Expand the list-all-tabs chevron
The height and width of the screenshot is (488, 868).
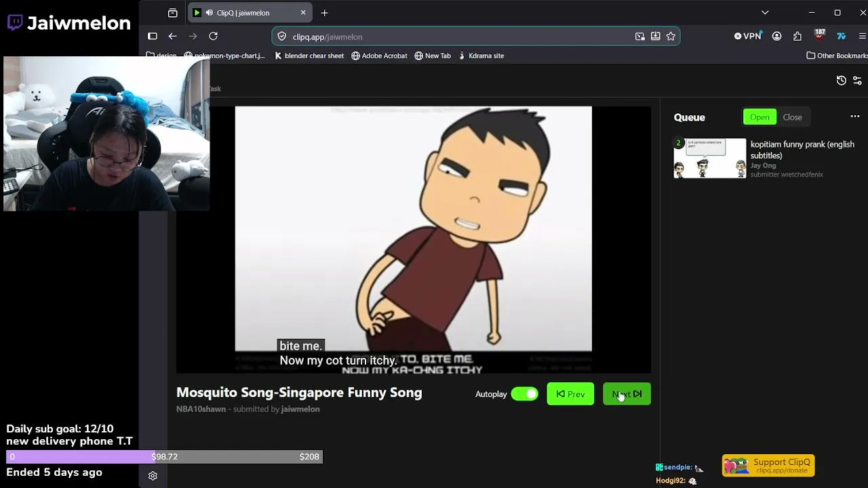[x=765, y=13]
